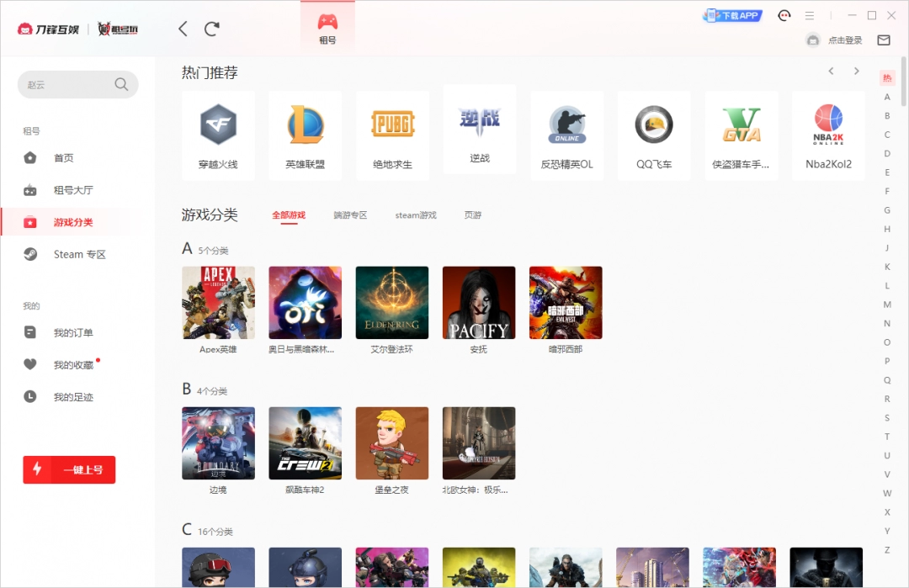Click the 一键上号 red button
909x588 pixels.
tap(69, 469)
